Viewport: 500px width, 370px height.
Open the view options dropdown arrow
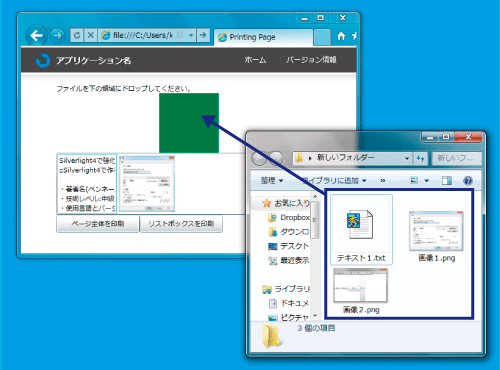[x=426, y=181]
